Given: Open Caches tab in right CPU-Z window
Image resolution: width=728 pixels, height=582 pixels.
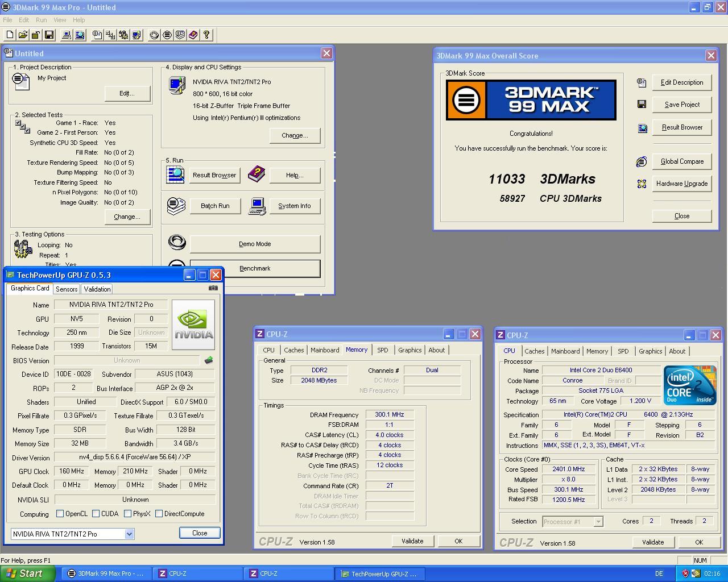Looking at the screenshot, I should click(535, 351).
